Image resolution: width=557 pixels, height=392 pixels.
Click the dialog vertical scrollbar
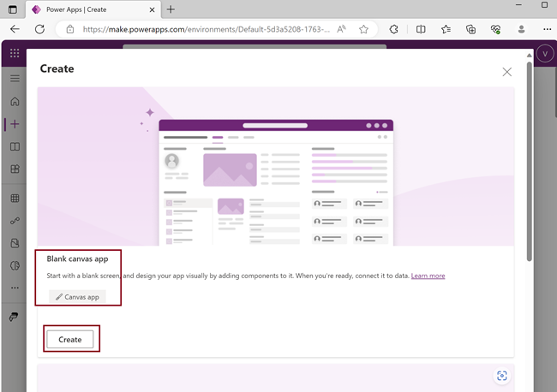pyautogui.click(x=530, y=162)
